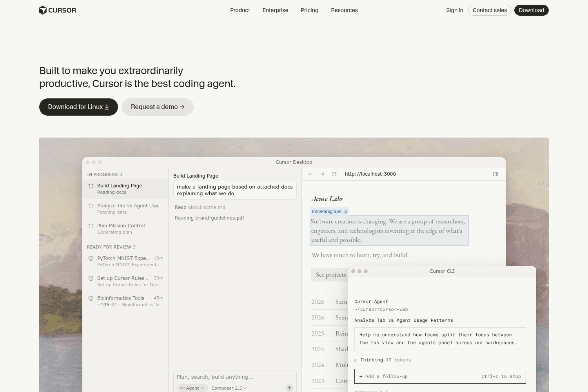
Task: Click the Sign in link
Action: (x=455, y=10)
